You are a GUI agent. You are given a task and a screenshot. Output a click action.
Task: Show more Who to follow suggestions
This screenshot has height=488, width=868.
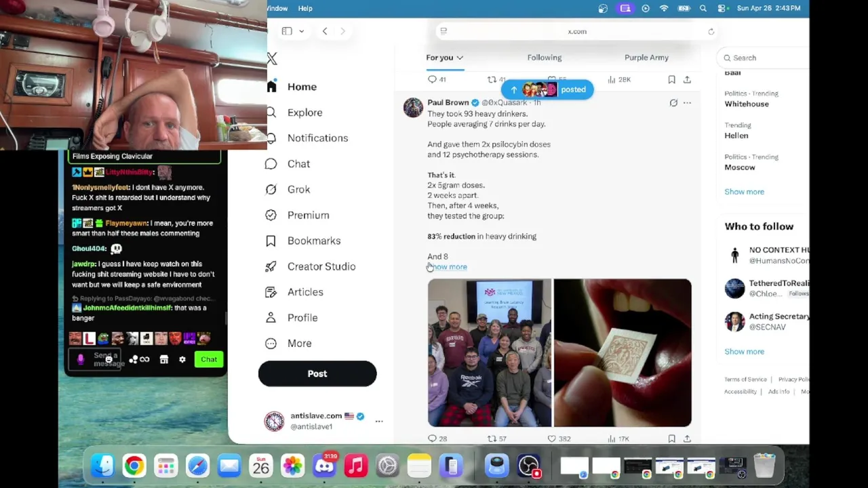[744, 352]
